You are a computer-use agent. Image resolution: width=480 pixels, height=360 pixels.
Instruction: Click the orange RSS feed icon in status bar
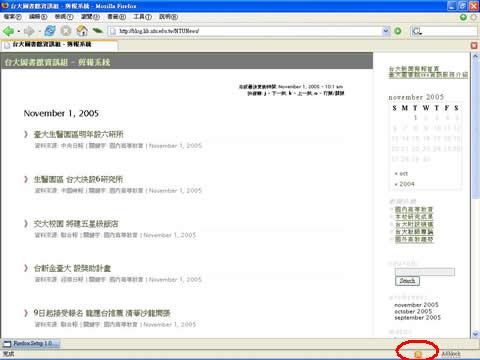pos(418,355)
